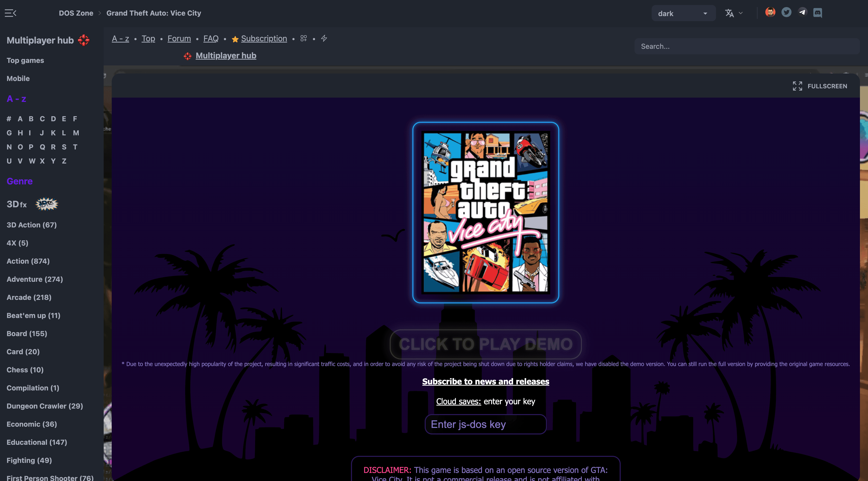Click the Enter js-dos key input field
Screen dimensions: 868x481
485,424
